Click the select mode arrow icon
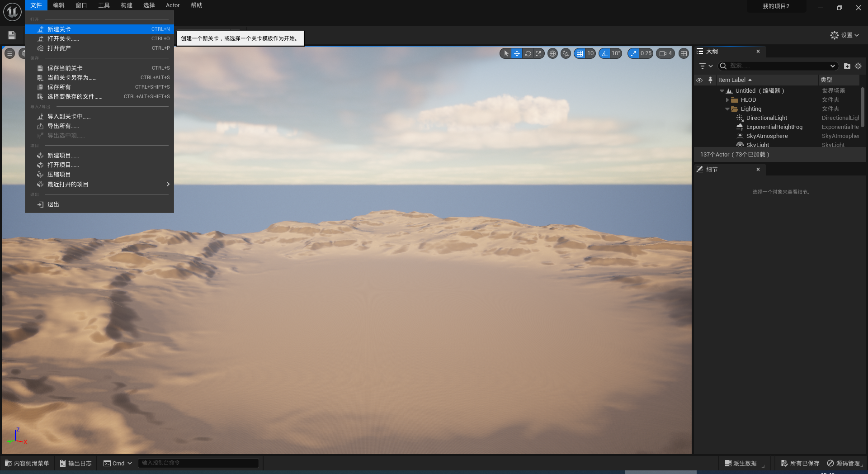 (x=506, y=53)
